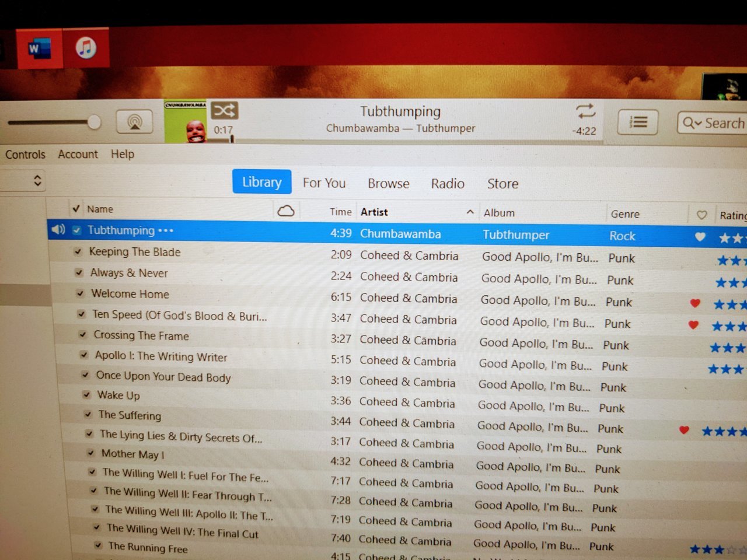Click the checkmark column header
This screenshot has width=747, height=560.
(x=76, y=208)
